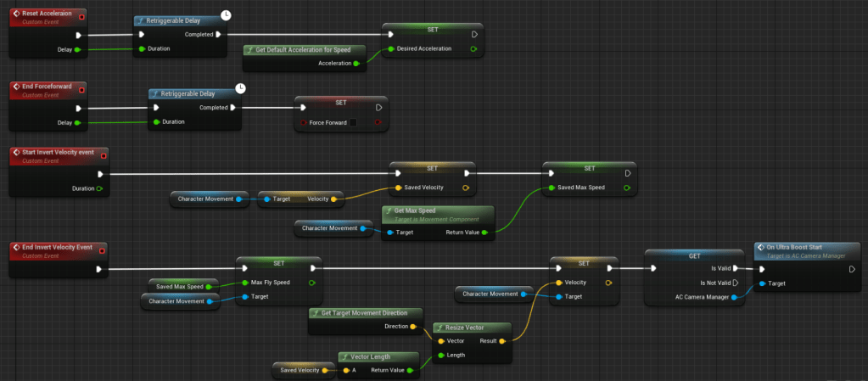Screen dimensions: 868x381
Task: Click the Is Not Valid exec pin
Action: 736,283
